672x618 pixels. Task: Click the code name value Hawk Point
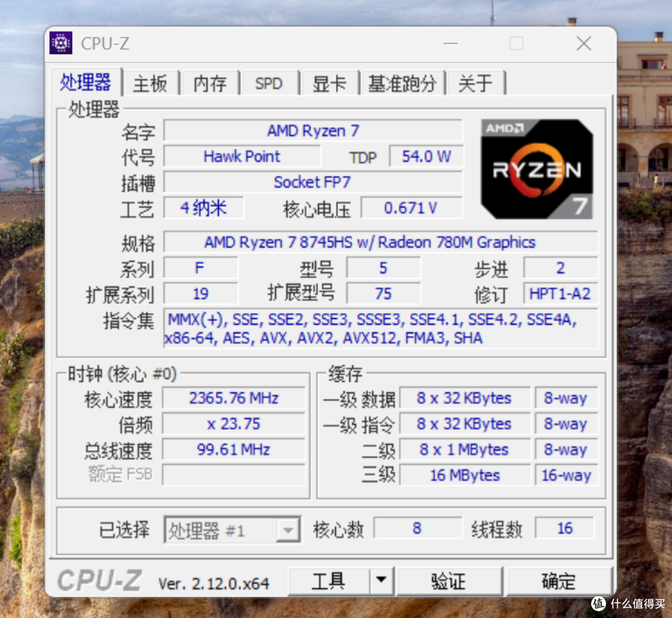tap(241, 156)
